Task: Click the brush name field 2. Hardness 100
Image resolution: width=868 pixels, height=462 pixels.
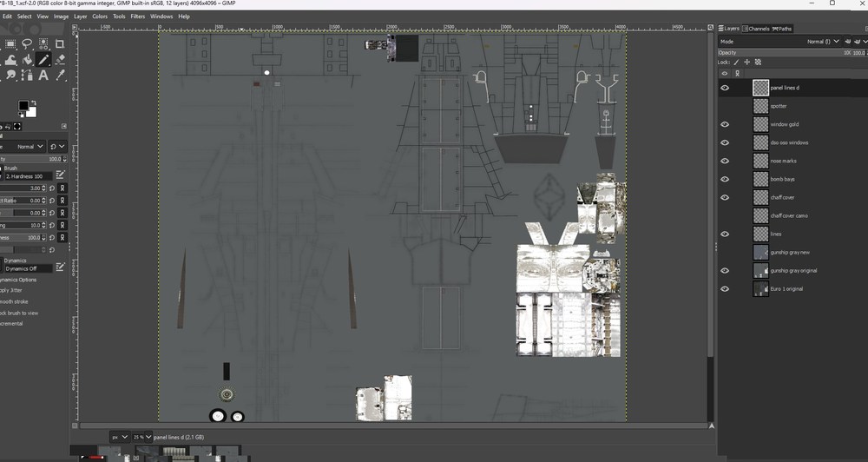Action: pyautogui.click(x=28, y=176)
